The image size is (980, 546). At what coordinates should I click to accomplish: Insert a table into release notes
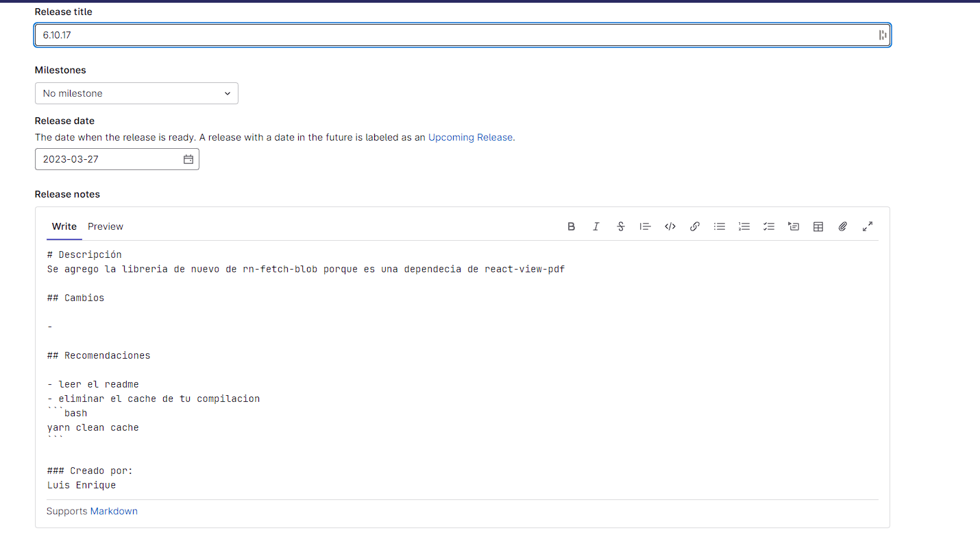tap(818, 226)
